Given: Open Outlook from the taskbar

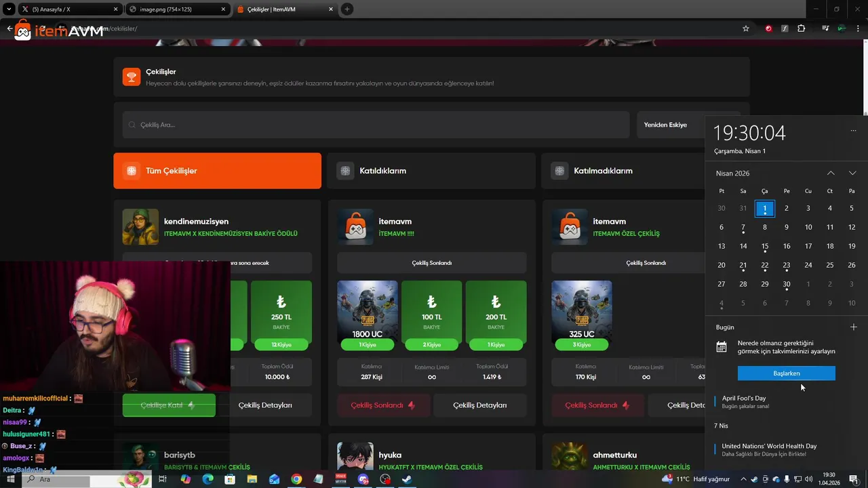Looking at the screenshot, I should [274, 479].
